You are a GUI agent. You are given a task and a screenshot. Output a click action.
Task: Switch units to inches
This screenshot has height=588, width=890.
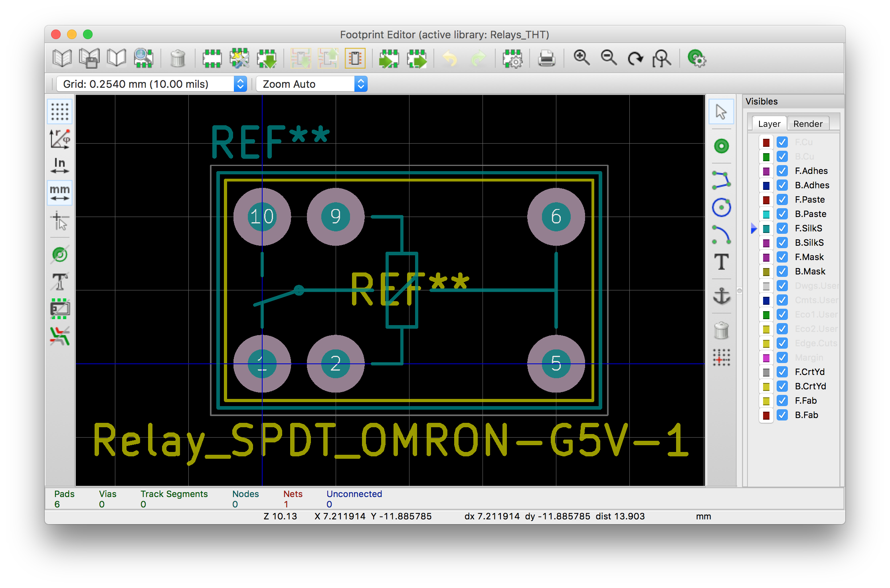[60, 165]
